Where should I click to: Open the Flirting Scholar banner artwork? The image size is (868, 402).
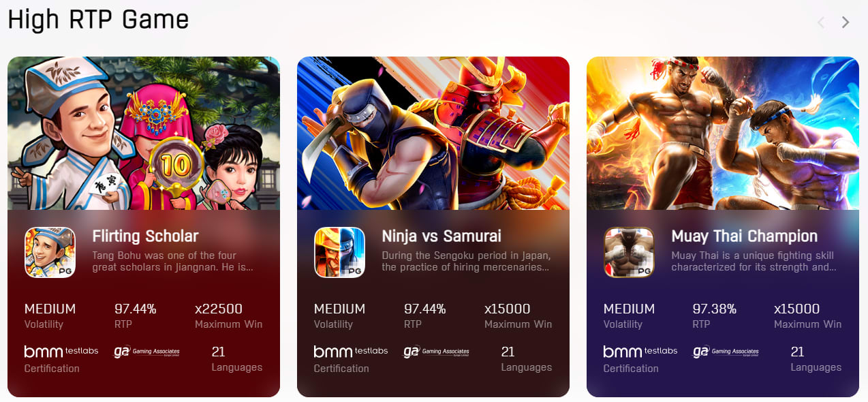pyautogui.click(x=144, y=134)
